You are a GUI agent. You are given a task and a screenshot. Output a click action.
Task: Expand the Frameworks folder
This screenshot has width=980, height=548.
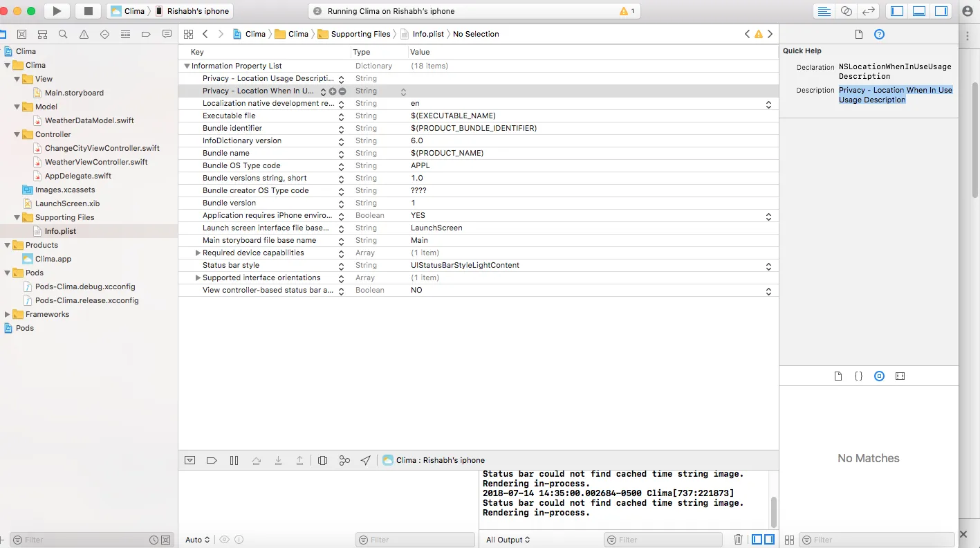8,314
